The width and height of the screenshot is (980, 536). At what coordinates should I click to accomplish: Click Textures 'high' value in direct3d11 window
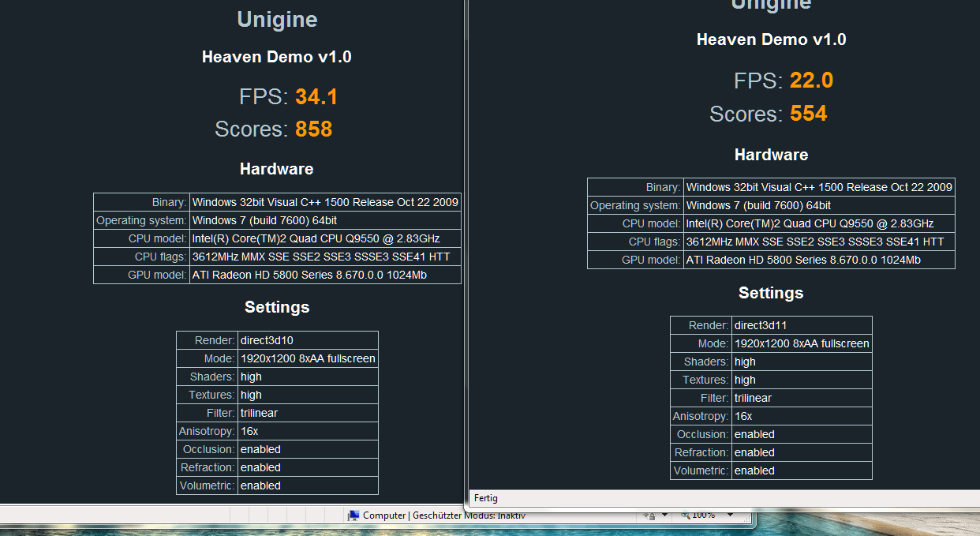coord(745,380)
